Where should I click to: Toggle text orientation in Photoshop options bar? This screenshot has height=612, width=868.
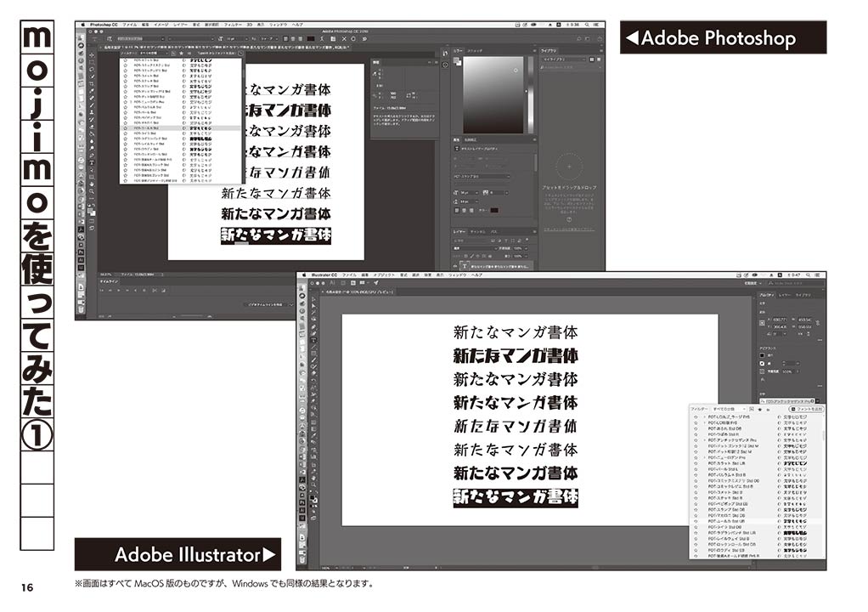[x=109, y=39]
